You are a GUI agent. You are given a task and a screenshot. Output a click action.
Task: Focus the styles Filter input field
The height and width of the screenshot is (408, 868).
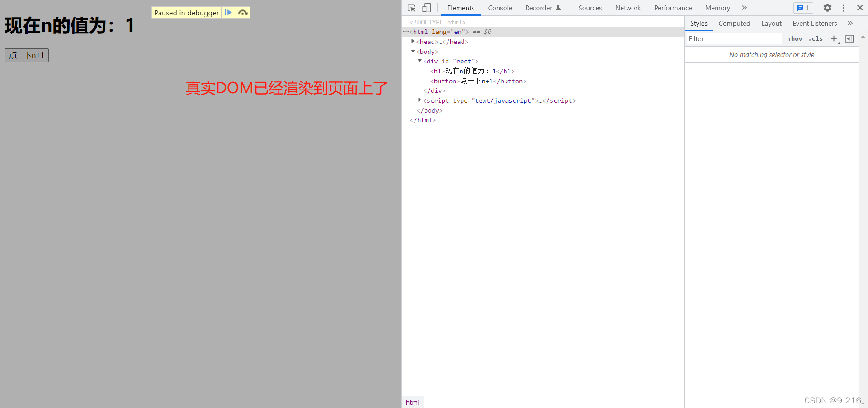(733, 38)
